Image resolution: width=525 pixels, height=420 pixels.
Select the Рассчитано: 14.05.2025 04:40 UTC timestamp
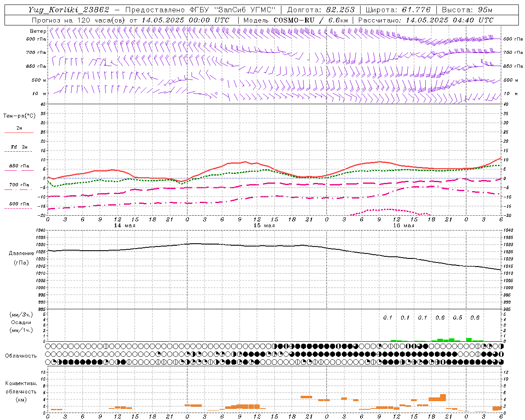tap(426, 20)
